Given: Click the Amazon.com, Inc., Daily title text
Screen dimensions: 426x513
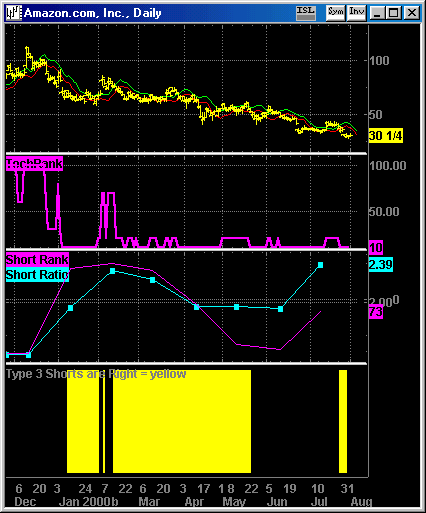Looking at the screenshot, I should [93, 13].
